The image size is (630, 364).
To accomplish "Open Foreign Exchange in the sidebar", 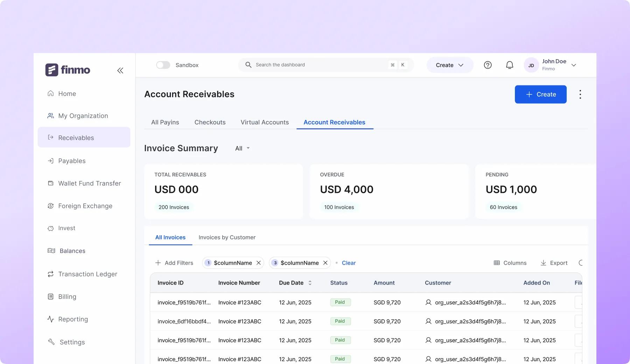I will (85, 206).
